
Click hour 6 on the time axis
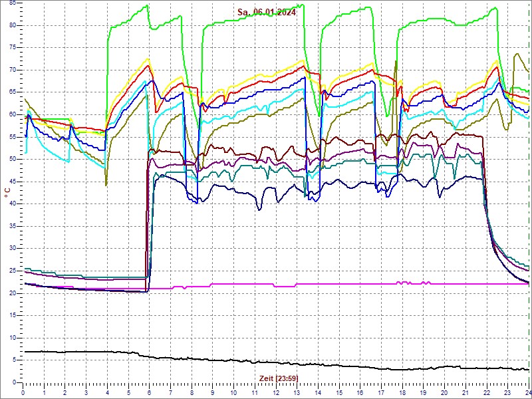click(149, 392)
